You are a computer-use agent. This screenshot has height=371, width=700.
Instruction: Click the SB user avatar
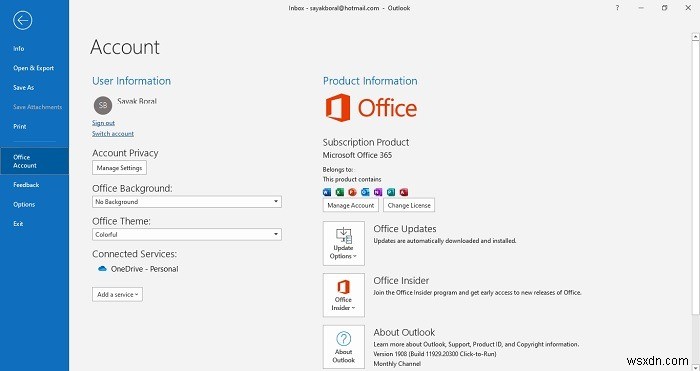point(103,105)
